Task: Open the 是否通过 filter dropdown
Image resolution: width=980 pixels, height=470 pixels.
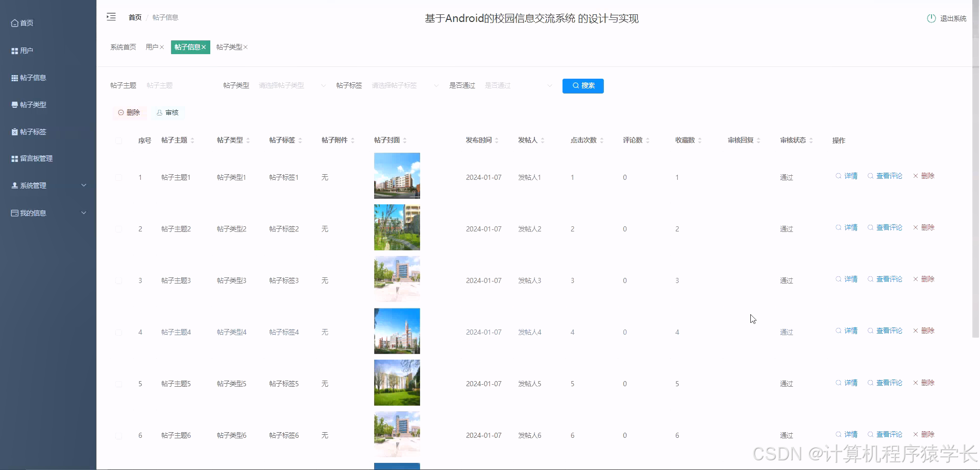Action: (x=518, y=85)
